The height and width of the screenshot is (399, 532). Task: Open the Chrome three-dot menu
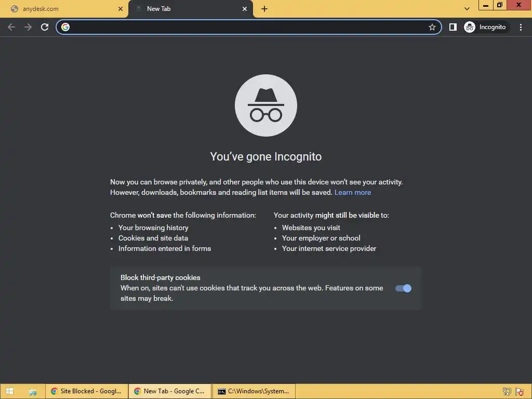521,27
